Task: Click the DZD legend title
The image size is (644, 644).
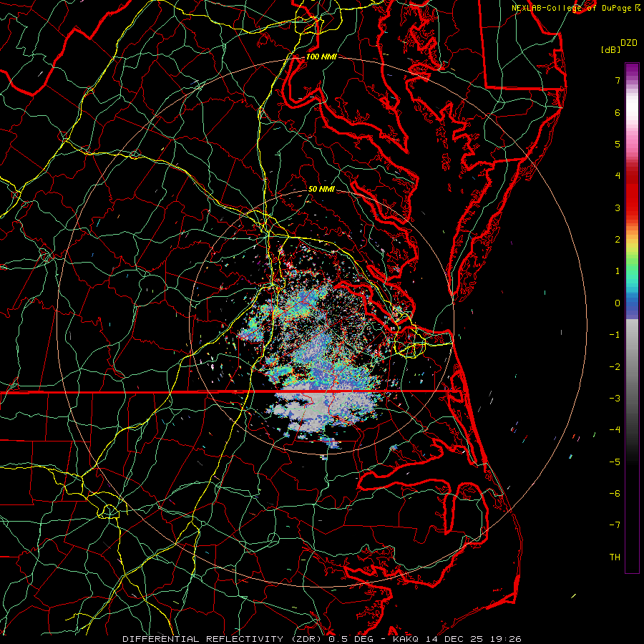Action: pyautogui.click(x=629, y=43)
